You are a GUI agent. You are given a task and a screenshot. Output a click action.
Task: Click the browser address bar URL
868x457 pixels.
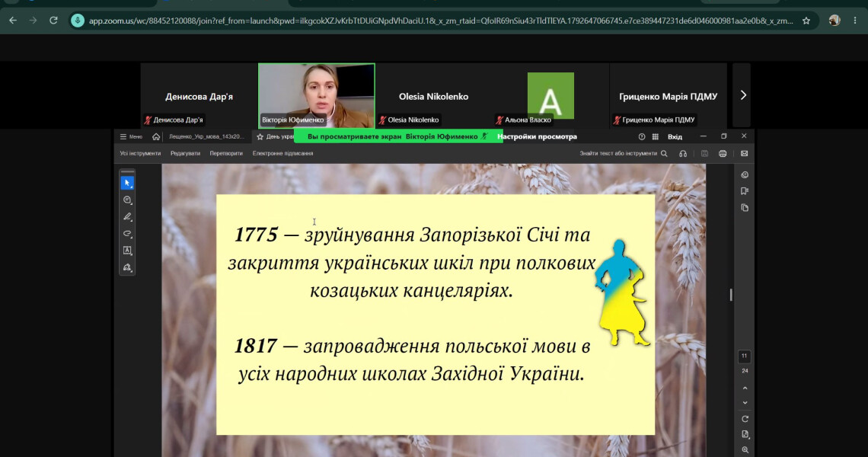[441, 21]
